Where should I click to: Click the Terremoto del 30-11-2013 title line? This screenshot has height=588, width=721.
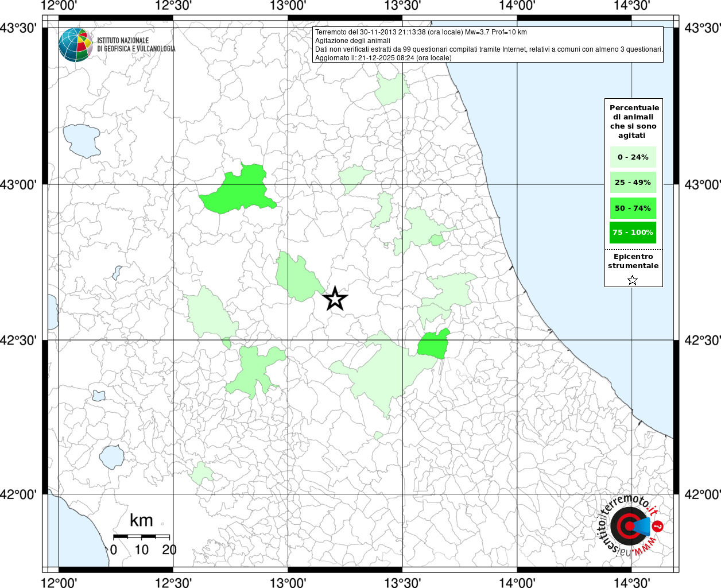pos(421,32)
